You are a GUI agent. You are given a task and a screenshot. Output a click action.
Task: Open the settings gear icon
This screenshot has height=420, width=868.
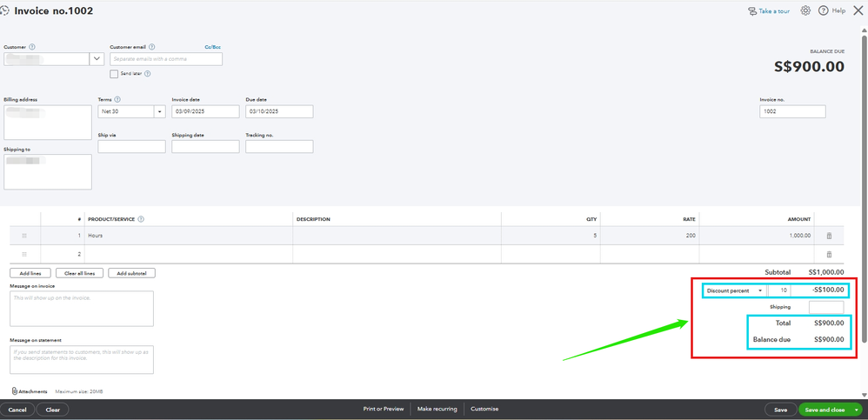pos(805,10)
